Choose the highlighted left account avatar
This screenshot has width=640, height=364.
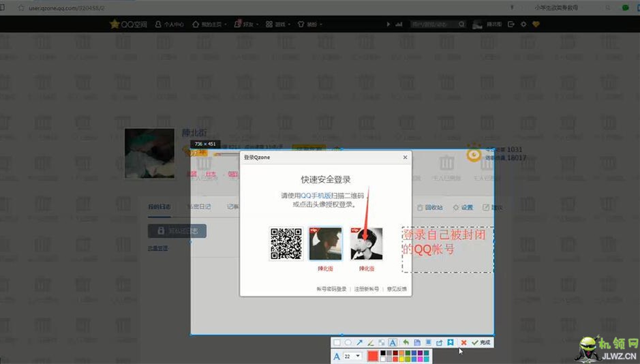click(x=325, y=243)
